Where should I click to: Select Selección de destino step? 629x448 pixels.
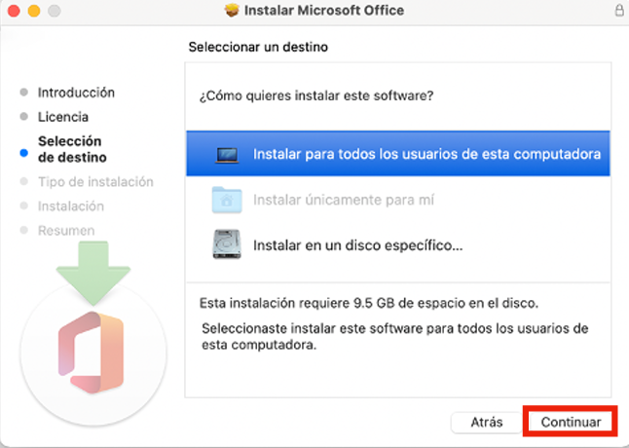click(x=72, y=149)
